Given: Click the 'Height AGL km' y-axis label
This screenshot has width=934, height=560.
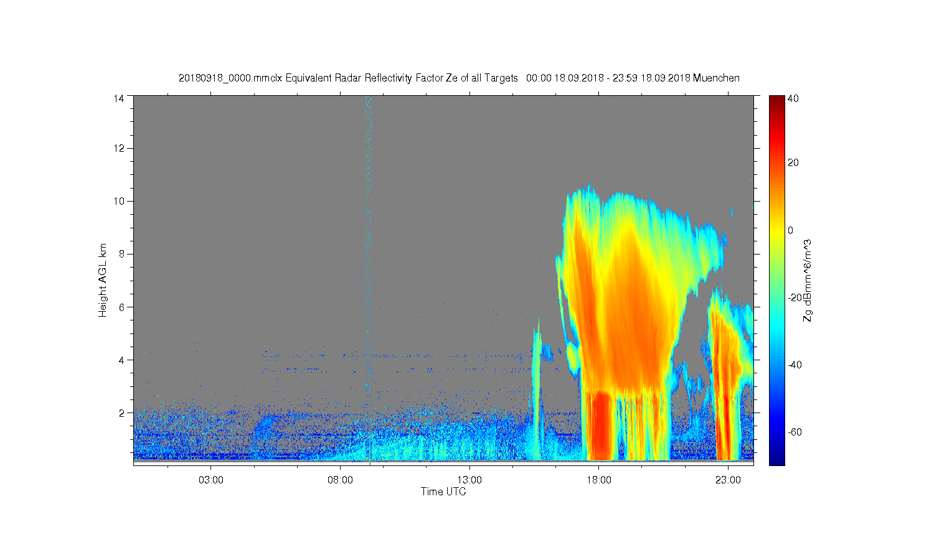Looking at the screenshot, I should tap(103, 280).
